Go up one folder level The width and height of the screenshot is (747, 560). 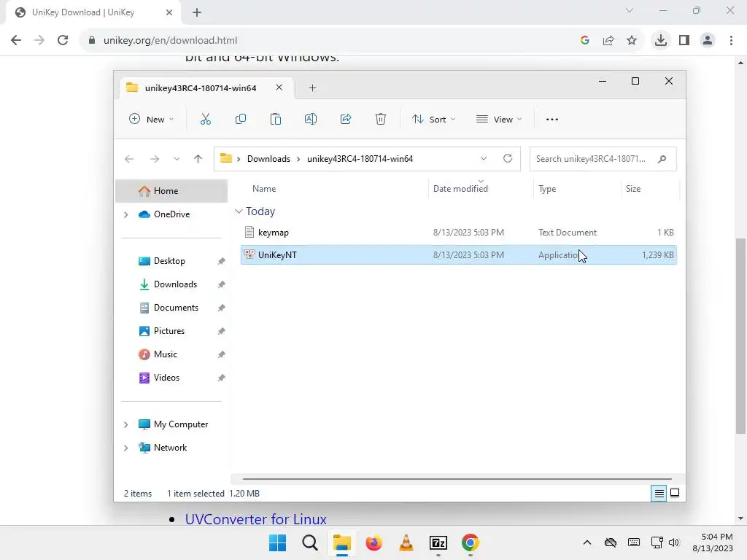point(198,159)
